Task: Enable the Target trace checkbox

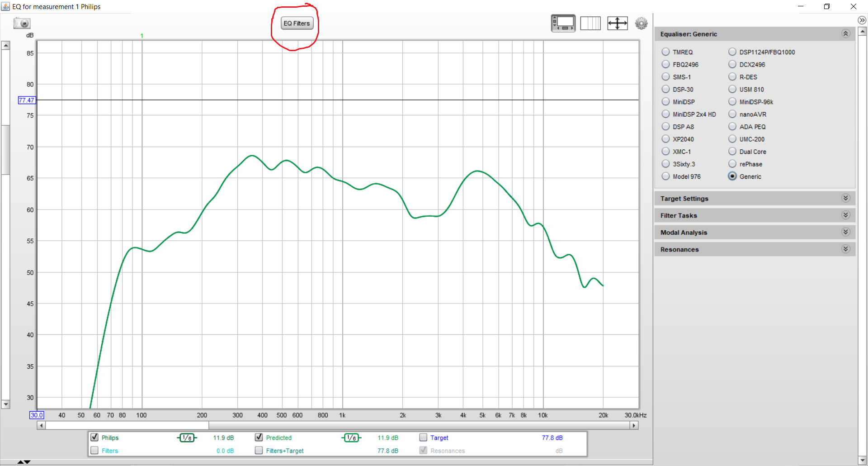Action: (423, 437)
